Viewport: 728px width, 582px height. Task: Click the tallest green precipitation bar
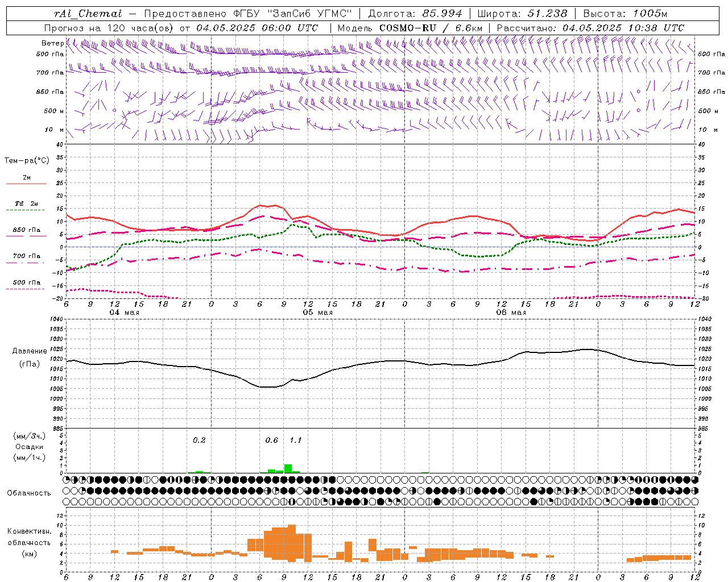tap(288, 469)
